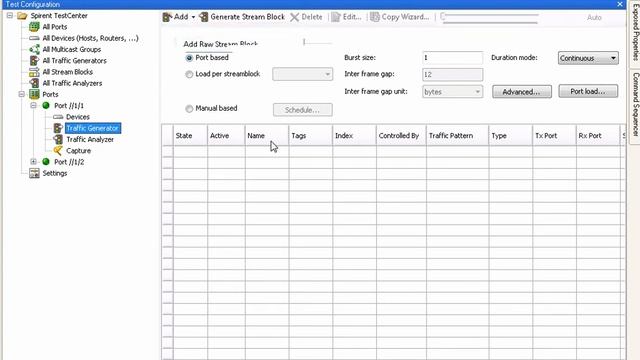Click the Schedule... button
This screenshot has height=360, width=640.
click(x=302, y=110)
